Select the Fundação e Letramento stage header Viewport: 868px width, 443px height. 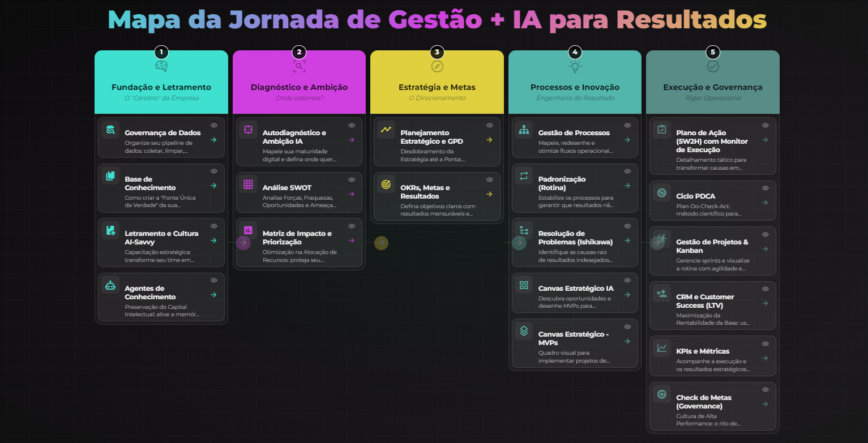[x=161, y=87]
